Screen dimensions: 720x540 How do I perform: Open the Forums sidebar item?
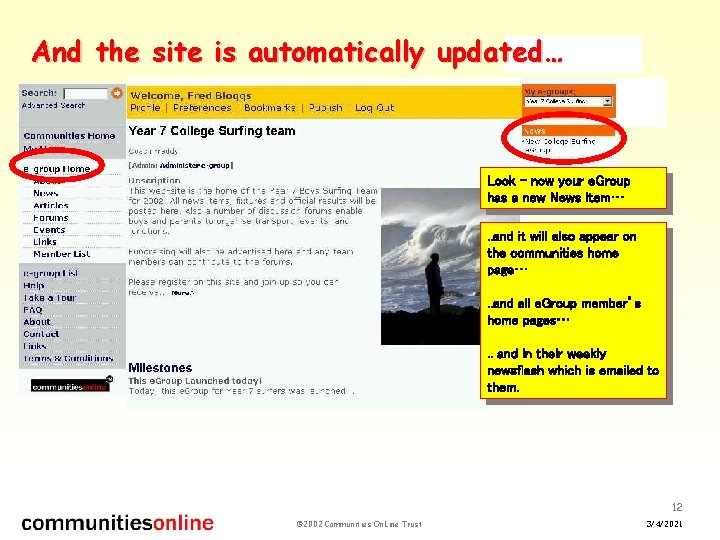coord(51,218)
